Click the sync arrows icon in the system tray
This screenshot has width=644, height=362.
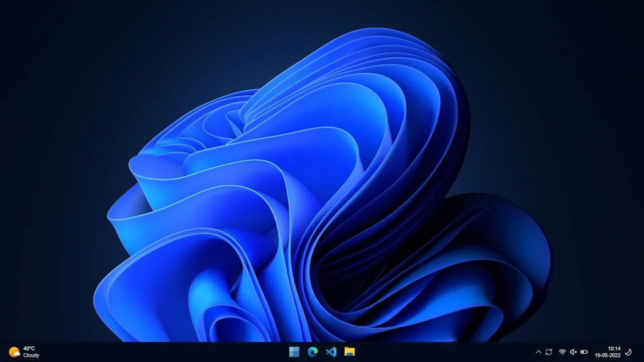pyautogui.click(x=548, y=351)
